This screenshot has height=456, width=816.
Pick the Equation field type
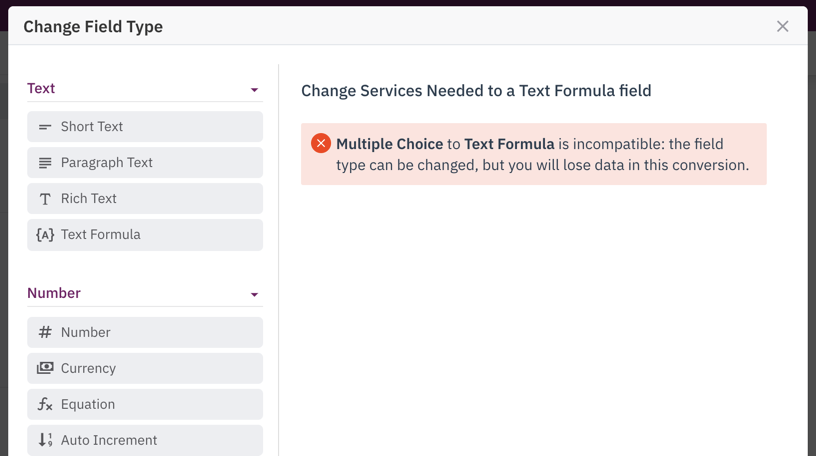(145, 404)
